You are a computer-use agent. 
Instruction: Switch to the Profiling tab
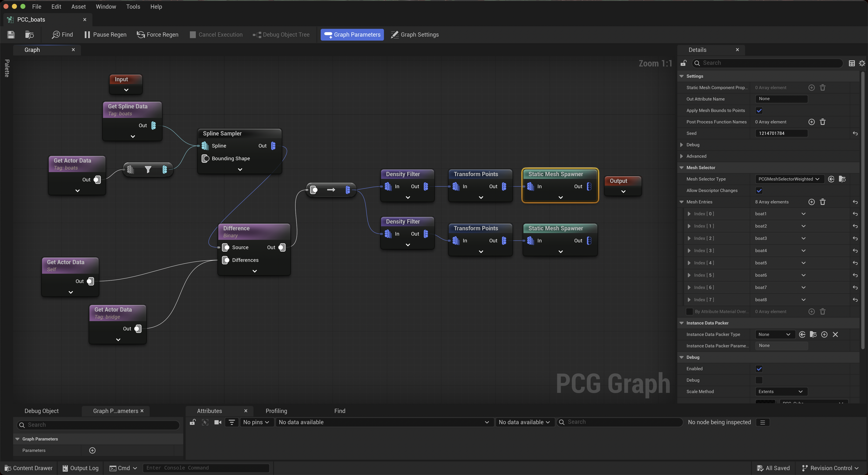276,411
